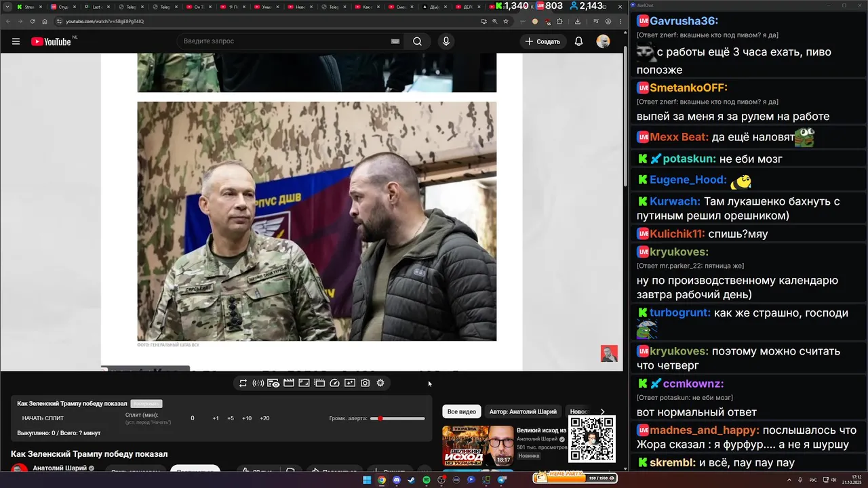The height and width of the screenshot is (488, 868).
Task: Open the 'Анатолий Шарий' channel name link
Action: tap(60, 468)
